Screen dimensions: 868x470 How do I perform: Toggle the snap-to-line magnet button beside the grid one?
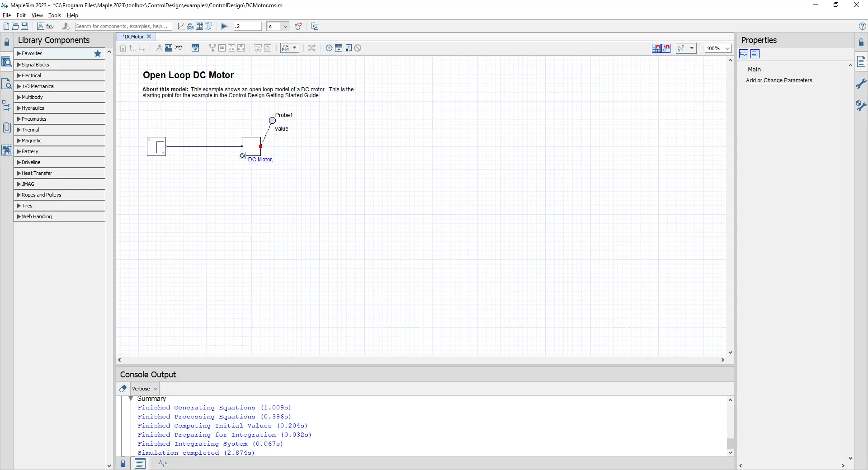click(666, 48)
